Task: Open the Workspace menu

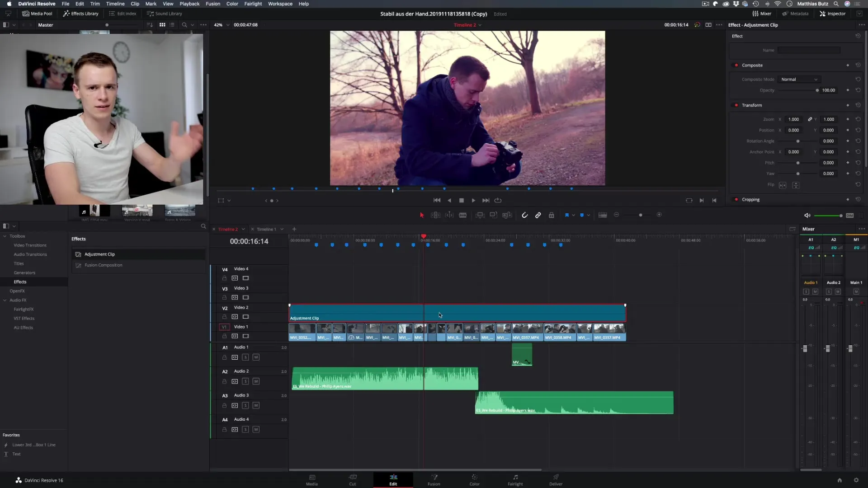Action: tap(280, 4)
